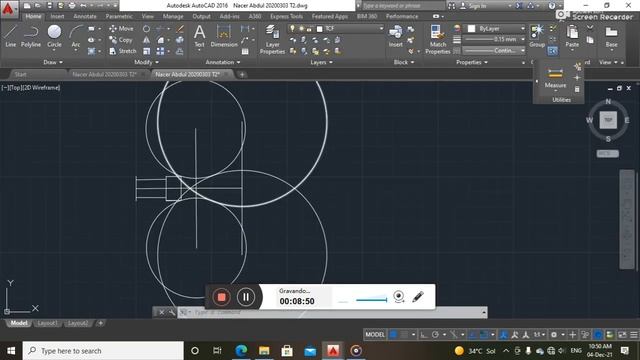This screenshot has height=360, width=640.
Task: Select the Arc tool
Action: [x=76, y=36]
